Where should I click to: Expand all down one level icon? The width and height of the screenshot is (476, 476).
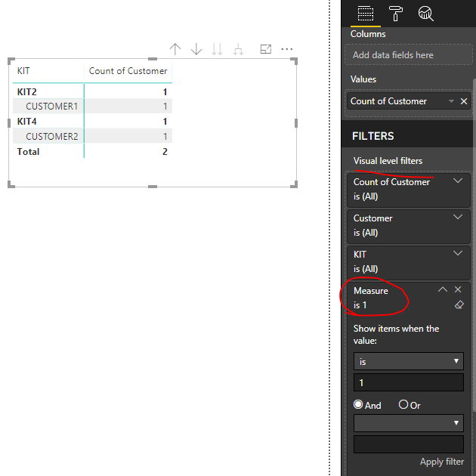pos(238,49)
